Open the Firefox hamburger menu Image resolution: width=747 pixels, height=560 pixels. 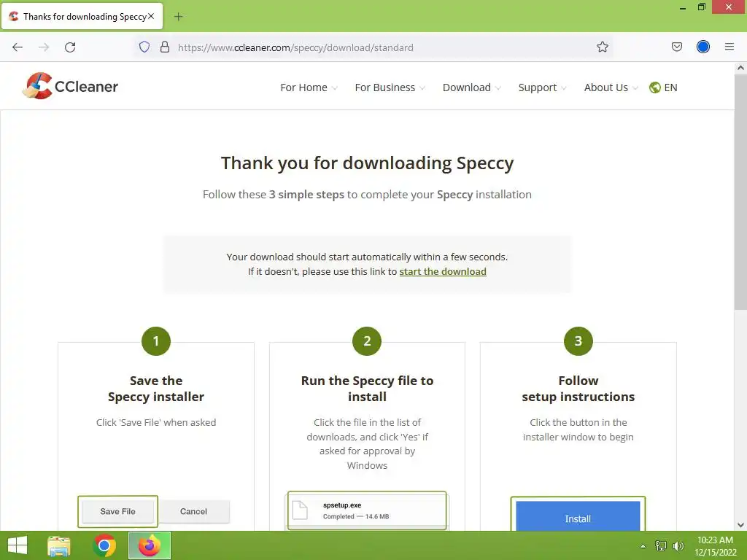point(729,47)
